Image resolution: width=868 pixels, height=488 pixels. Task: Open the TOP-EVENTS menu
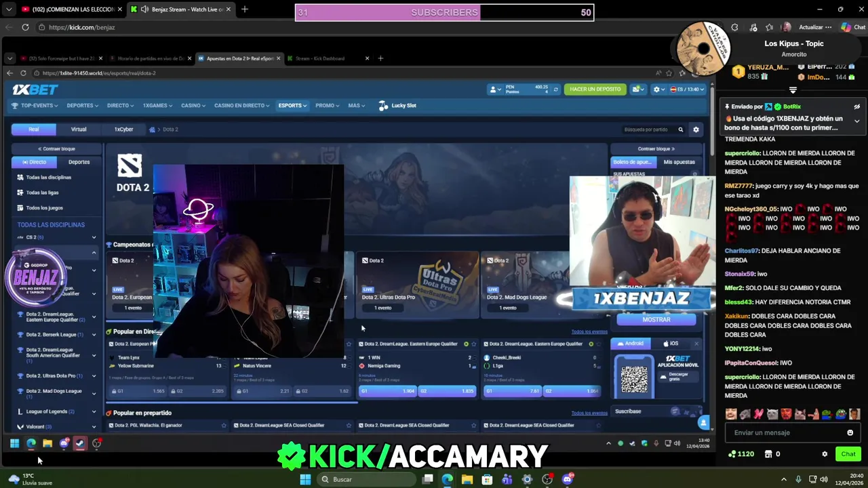point(35,106)
